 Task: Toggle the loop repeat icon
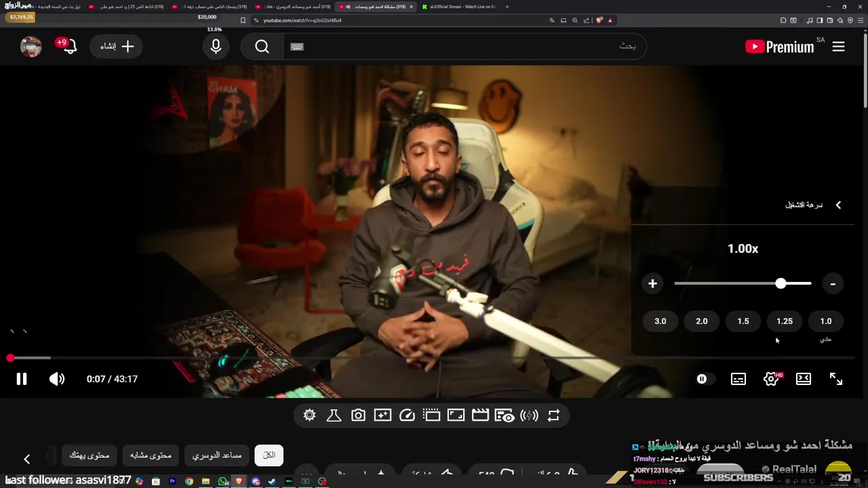553,415
